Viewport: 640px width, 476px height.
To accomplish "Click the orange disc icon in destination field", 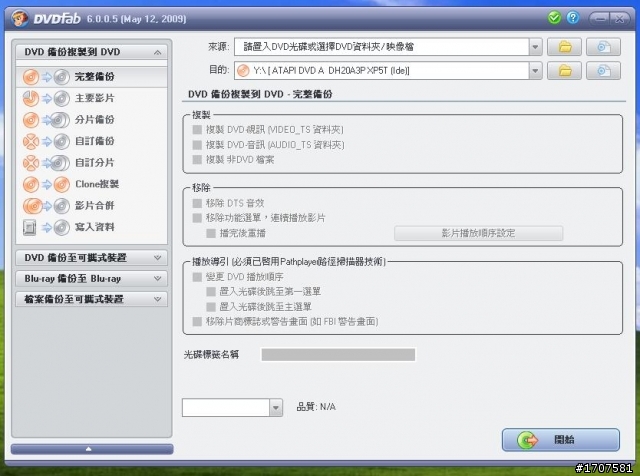I will [243, 71].
